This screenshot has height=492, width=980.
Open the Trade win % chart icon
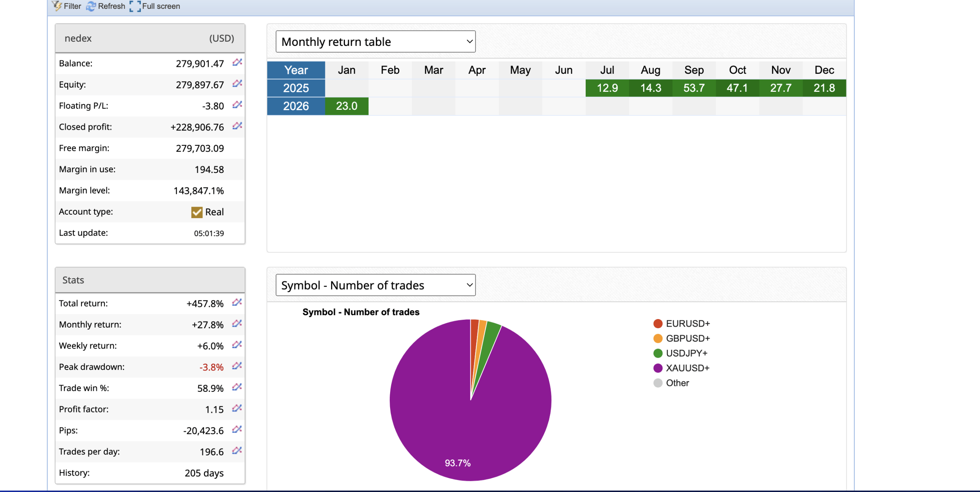tap(237, 388)
